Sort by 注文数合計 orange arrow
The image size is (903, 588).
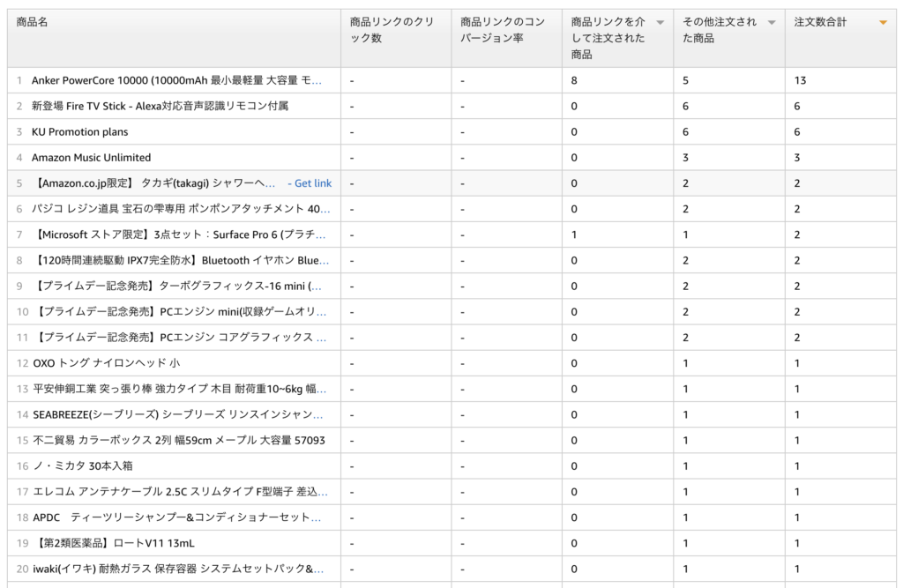[x=883, y=23]
